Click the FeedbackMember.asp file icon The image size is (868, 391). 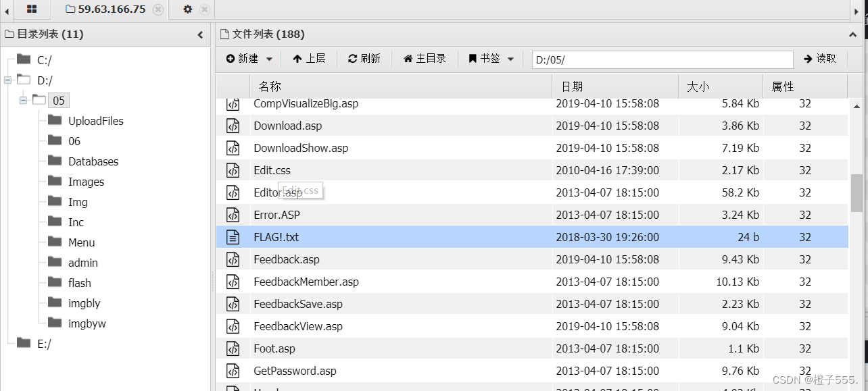tap(233, 282)
